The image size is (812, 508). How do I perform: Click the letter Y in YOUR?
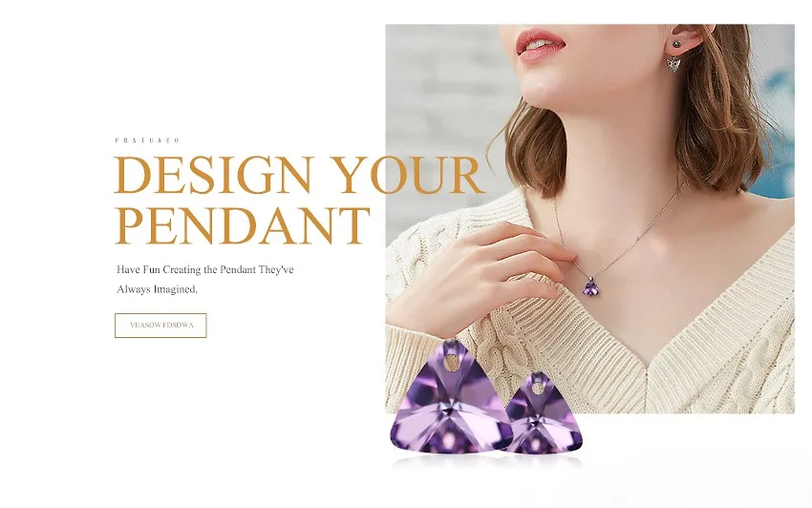[349, 175]
